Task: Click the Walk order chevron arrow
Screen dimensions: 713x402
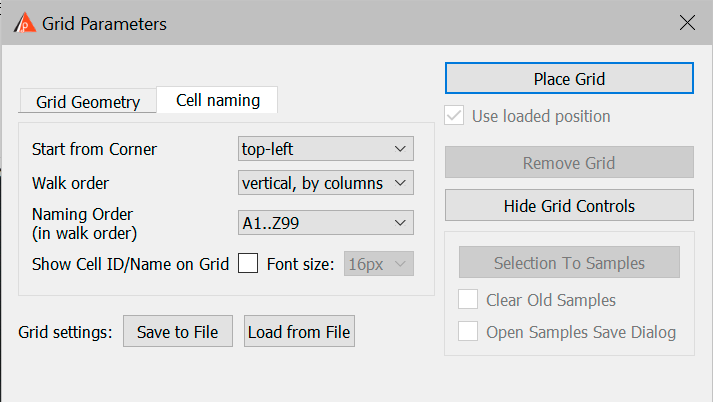Action: [400, 183]
